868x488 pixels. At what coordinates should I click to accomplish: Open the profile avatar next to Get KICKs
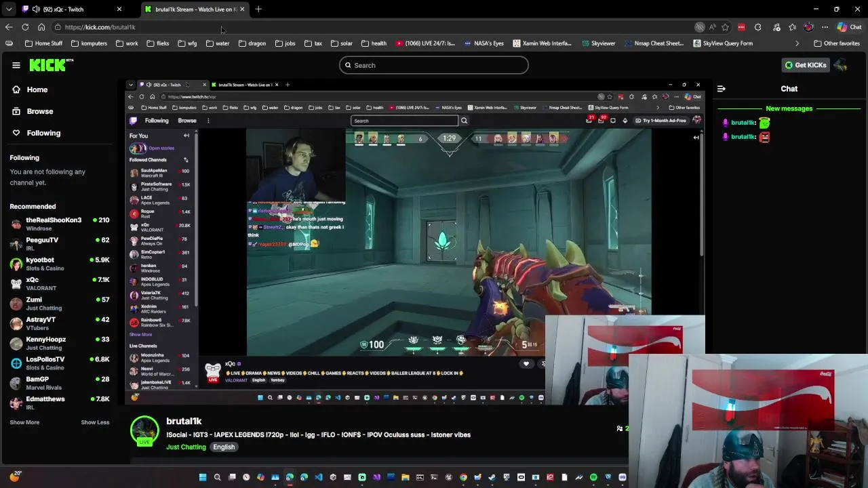pyautogui.click(x=840, y=65)
